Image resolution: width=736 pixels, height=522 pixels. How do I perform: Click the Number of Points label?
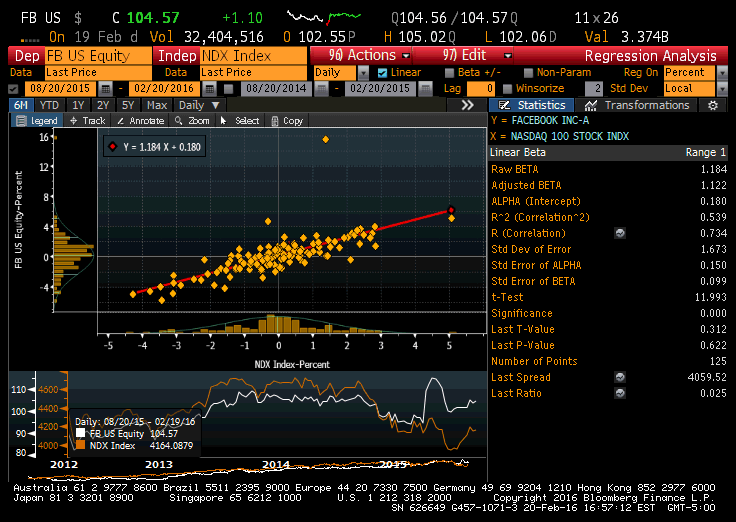(534, 361)
